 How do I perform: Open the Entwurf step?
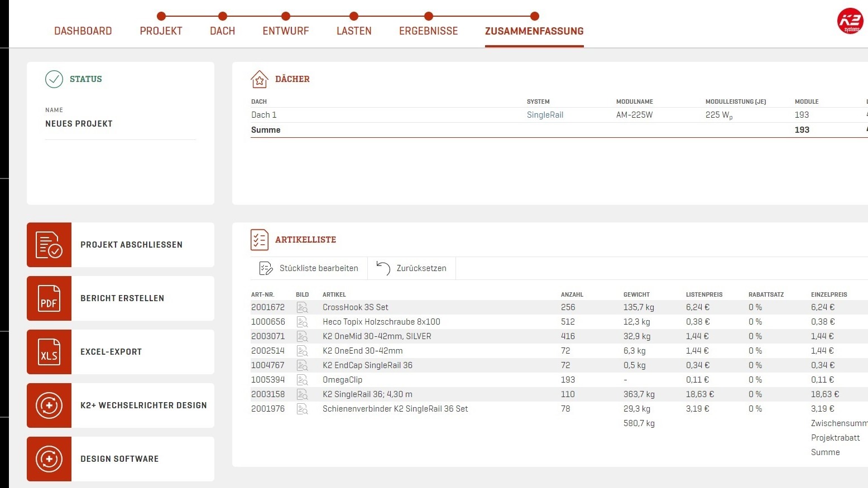tap(286, 31)
